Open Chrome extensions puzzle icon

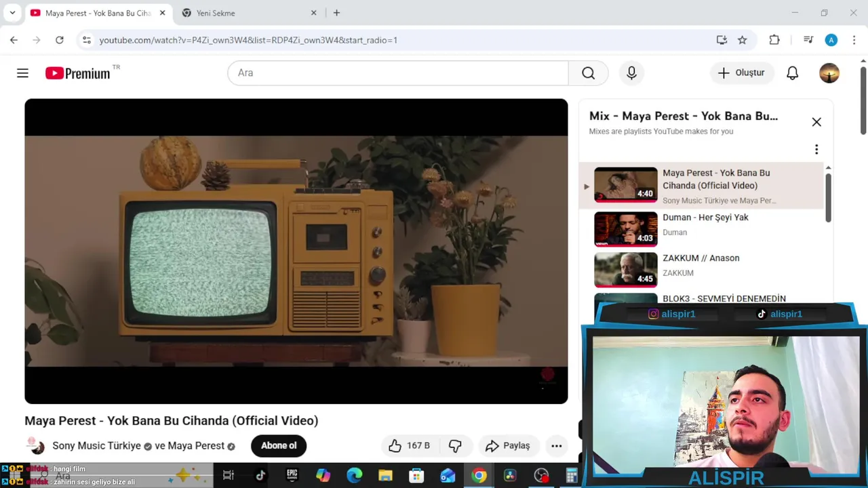point(774,40)
